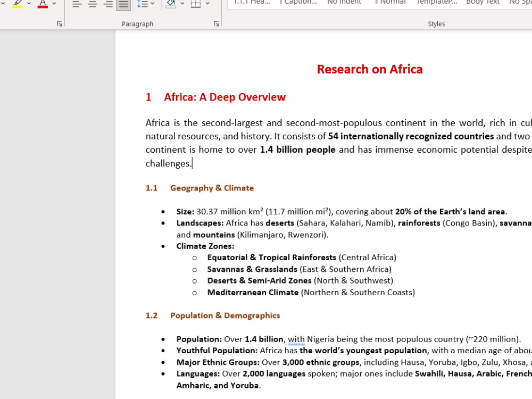Place cursor after the word 'challenges.'
The image size is (532, 399).
193,163
